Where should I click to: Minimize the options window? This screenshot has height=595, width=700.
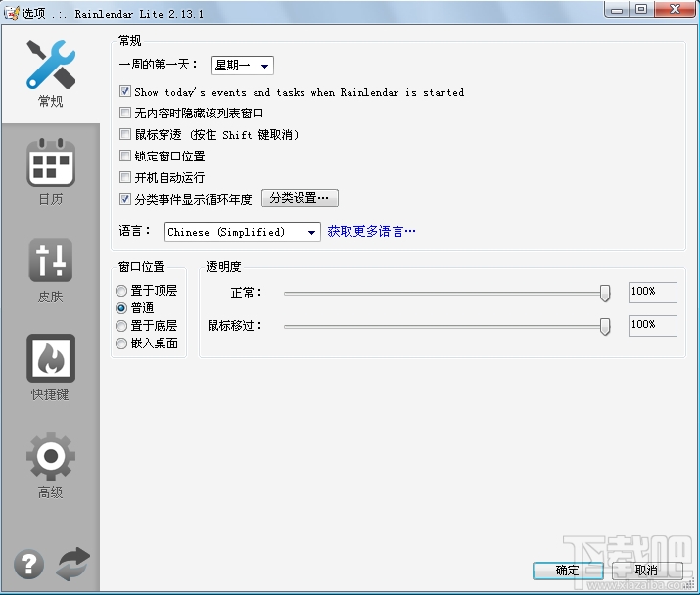click(617, 10)
